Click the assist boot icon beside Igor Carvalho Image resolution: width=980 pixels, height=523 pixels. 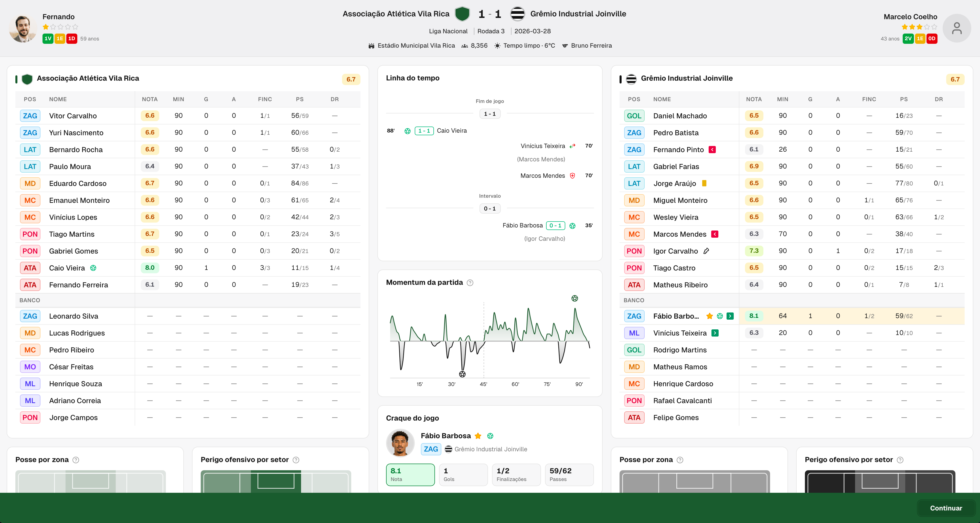pyautogui.click(x=706, y=251)
